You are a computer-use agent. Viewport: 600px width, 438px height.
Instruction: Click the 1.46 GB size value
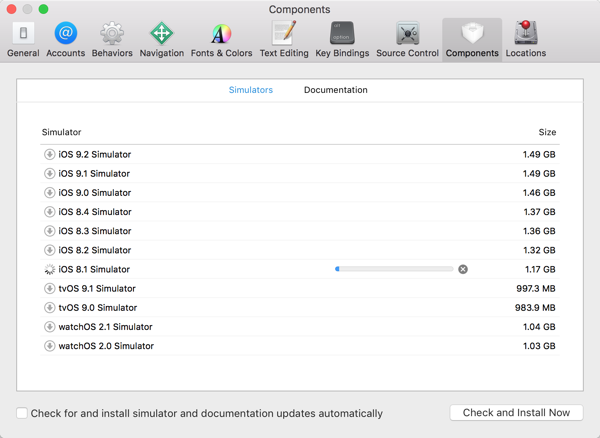point(539,193)
